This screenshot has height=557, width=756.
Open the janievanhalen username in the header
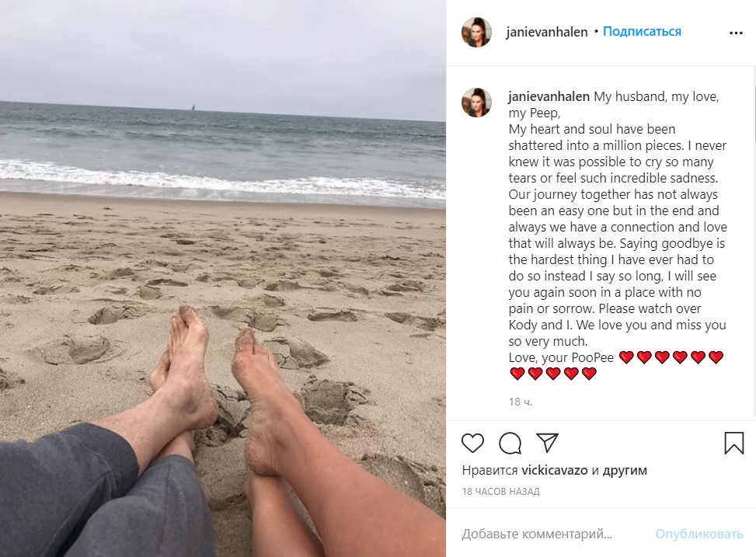click(547, 32)
